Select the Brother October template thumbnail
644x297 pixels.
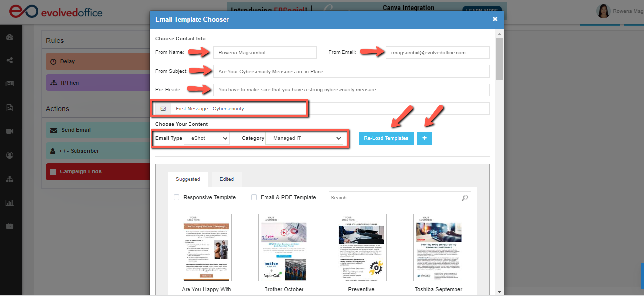(284, 248)
